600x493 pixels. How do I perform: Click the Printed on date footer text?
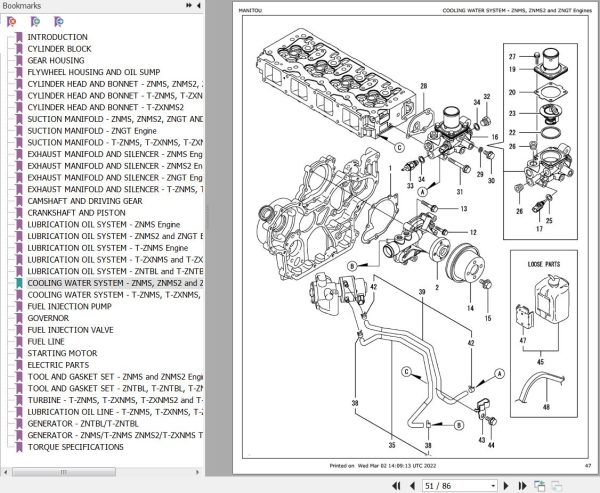(x=383, y=465)
